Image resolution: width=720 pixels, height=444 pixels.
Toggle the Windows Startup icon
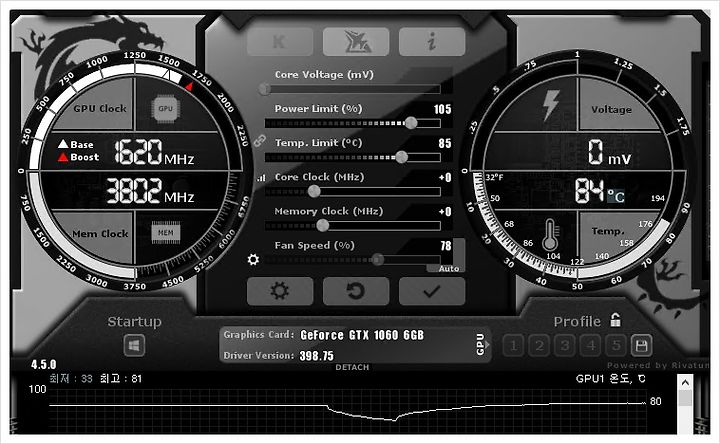tap(134, 345)
